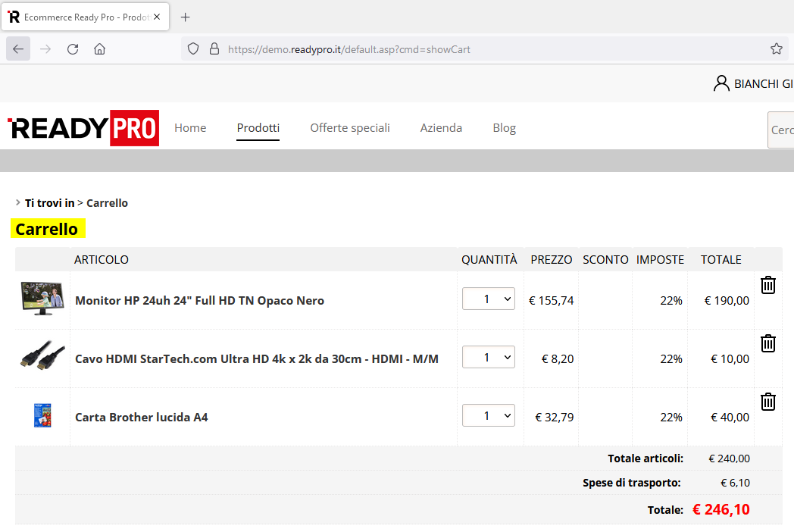Click the IMPOSTE column header

pyautogui.click(x=661, y=260)
